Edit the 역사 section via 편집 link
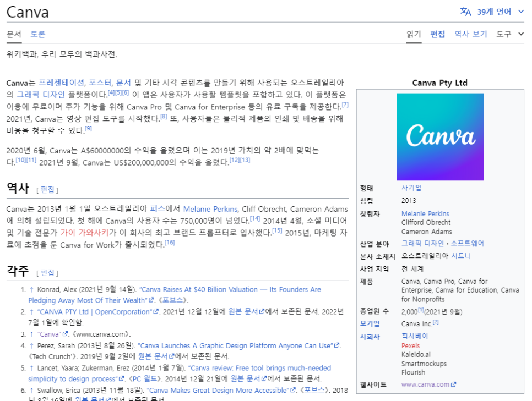Image resolution: width=532 pixels, height=401 pixels. [47, 189]
